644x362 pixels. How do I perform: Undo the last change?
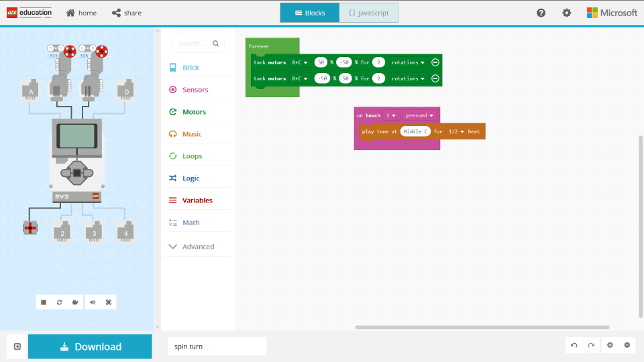tap(574, 345)
